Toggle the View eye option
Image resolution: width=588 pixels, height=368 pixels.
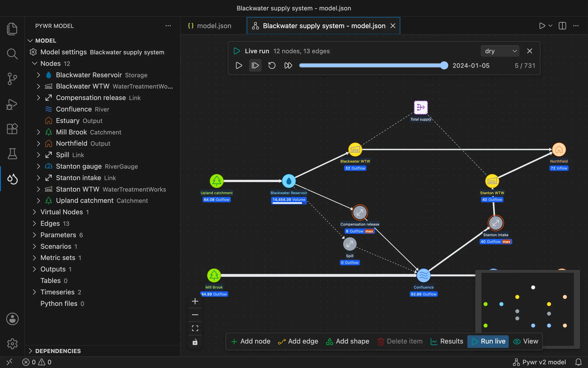click(x=526, y=341)
